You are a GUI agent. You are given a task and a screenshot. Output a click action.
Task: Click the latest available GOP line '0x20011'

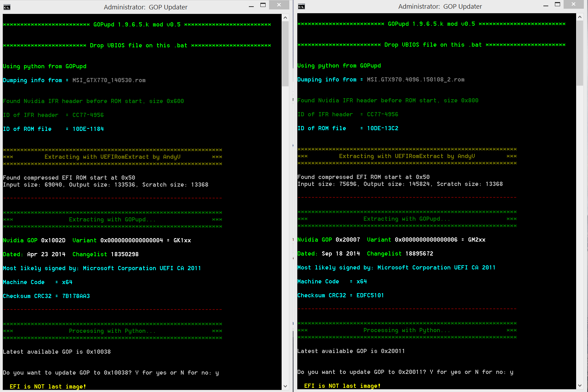coord(351,351)
